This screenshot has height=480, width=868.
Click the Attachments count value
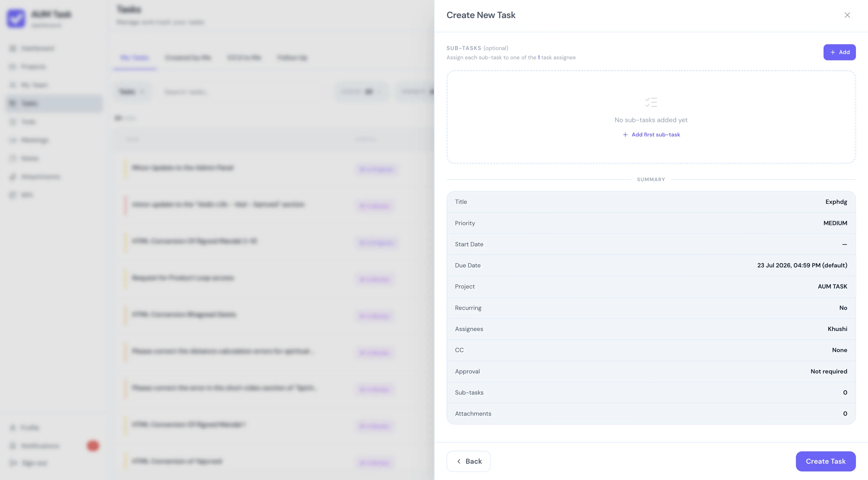tap(845, 414)
